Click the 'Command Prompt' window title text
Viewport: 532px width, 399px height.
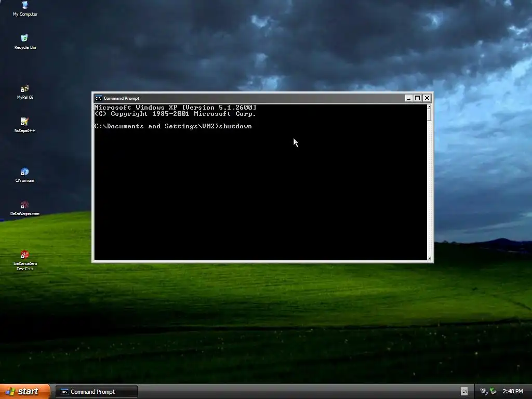tap(122, 98)
